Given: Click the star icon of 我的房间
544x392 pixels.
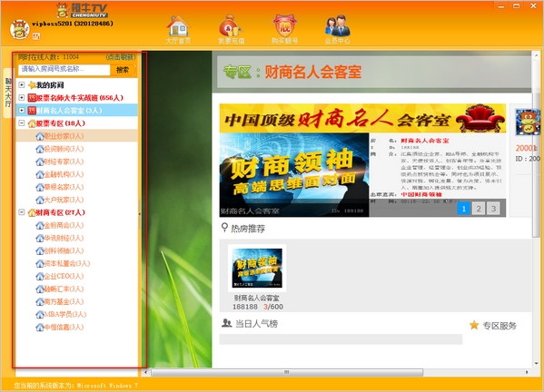Looking at the screenshot, I should pyautogui.click(x=33, y=85).
